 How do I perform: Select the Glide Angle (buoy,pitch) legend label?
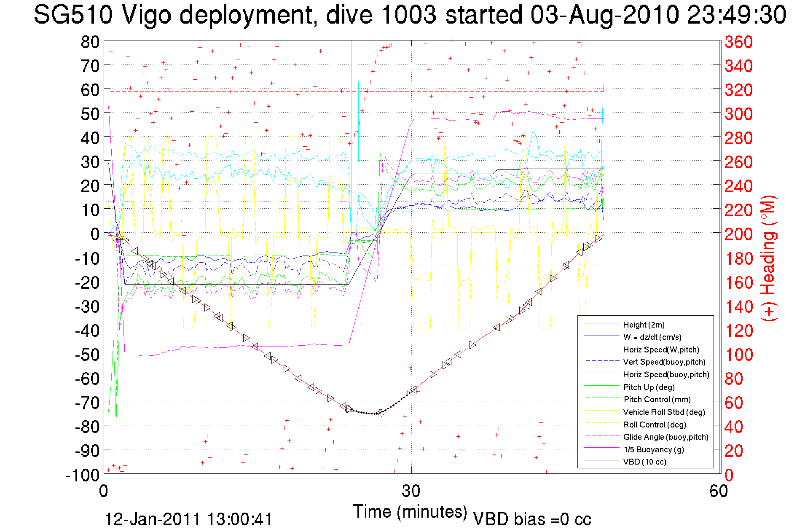[x=666, y=437]
